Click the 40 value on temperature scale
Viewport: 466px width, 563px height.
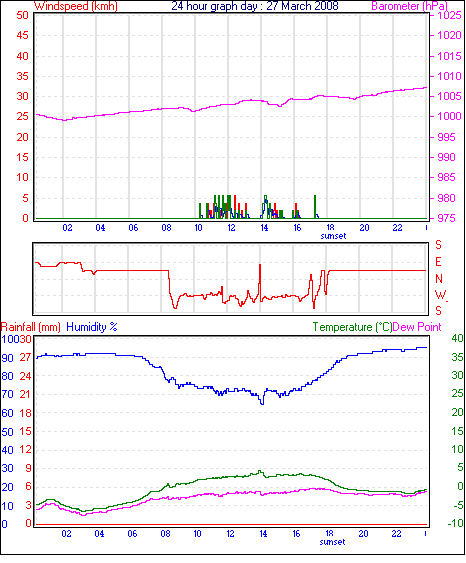[457, 338]
